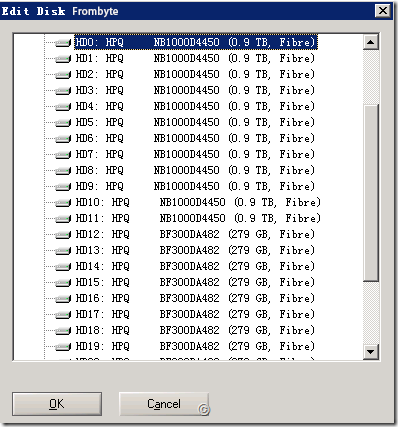Screen dimensions: 398x427
Task: Select the HD3 disk row
Action: pyautogui.click(x=195, y=90)
